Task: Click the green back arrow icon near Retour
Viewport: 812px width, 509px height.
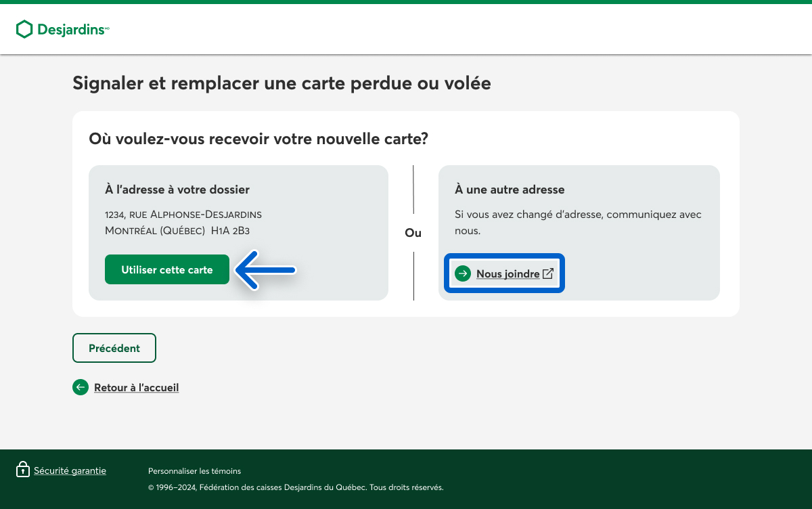Action: [81, 387]
